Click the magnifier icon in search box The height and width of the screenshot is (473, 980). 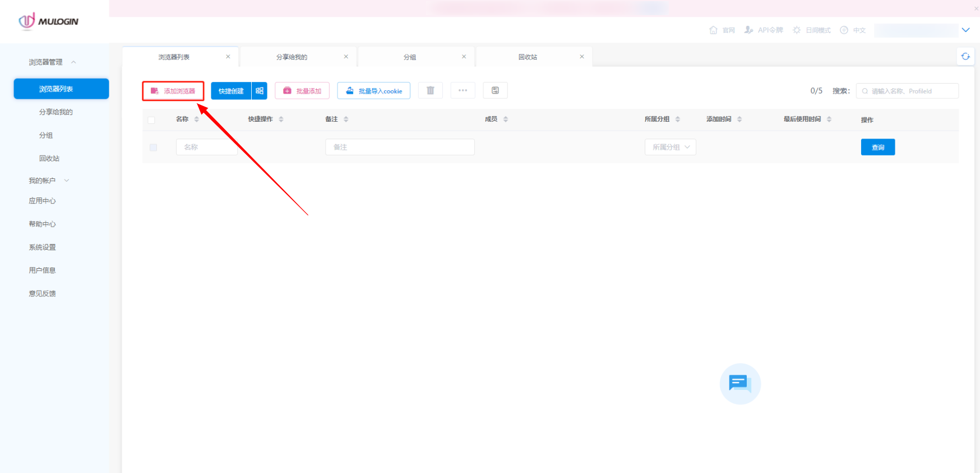coord(865,91)
